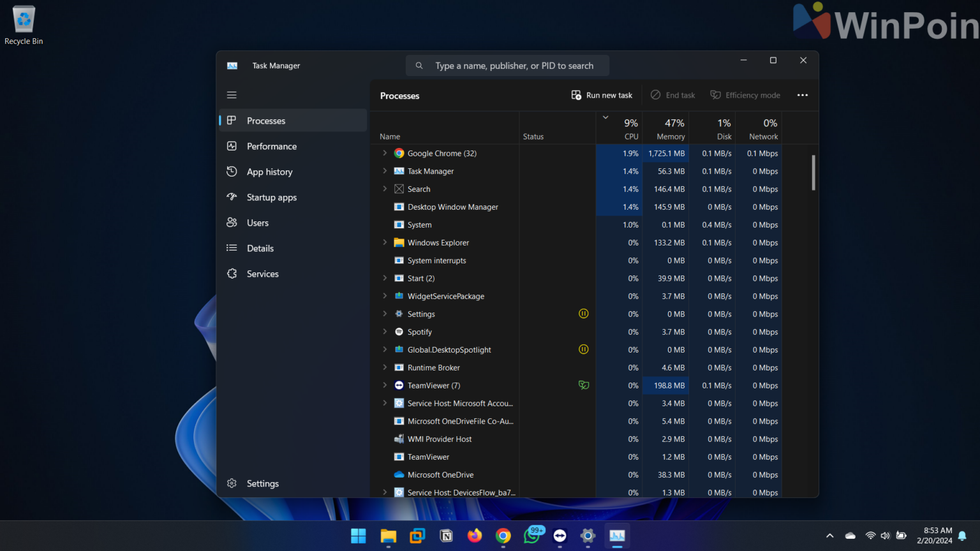This screenshot has height=551, width=980.
Task: Open the three-dot more options menu
Action: pyautogui.click(x=802, y=94)
